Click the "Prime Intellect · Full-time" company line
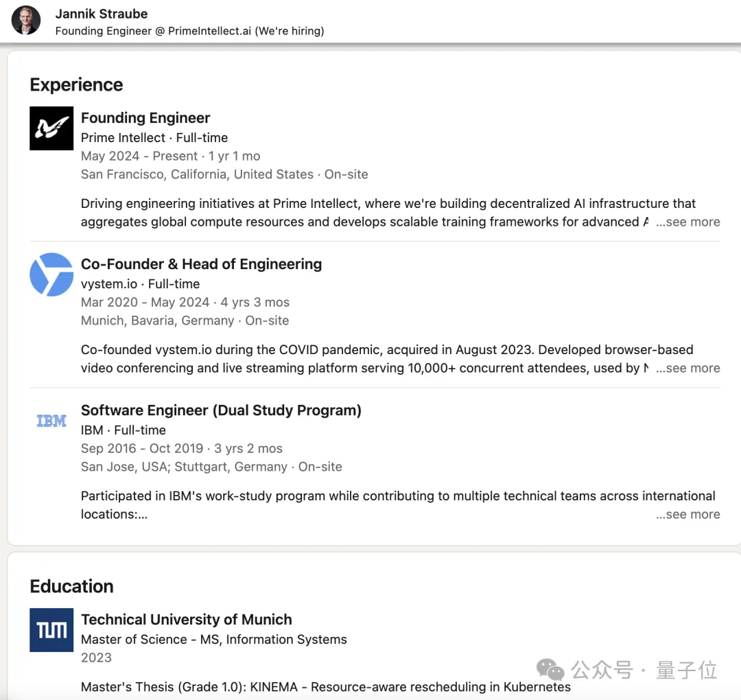This screenshot has width=741, height=700. pos(154,137)
